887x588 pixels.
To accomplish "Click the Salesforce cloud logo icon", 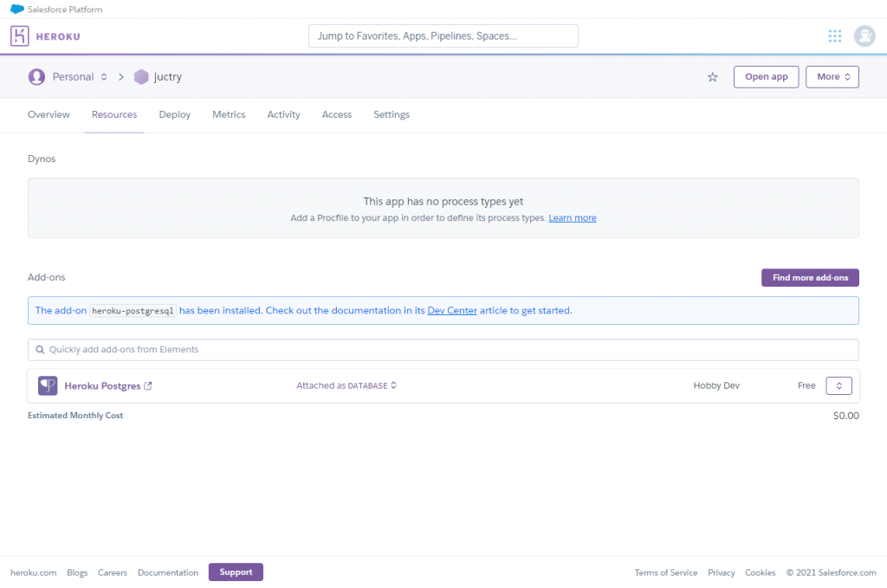I will pyautogui.click(x=17, y=9).
